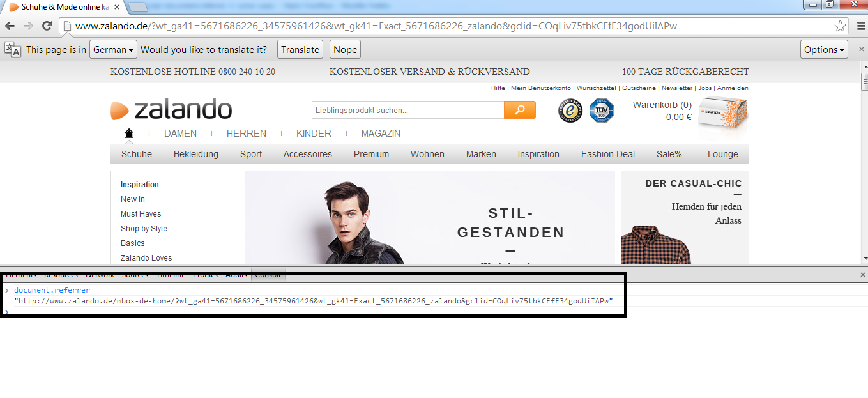Viewport: 868px width, 398px height.
Task: Click the TÜV certification badge
Action: (601, 111)
